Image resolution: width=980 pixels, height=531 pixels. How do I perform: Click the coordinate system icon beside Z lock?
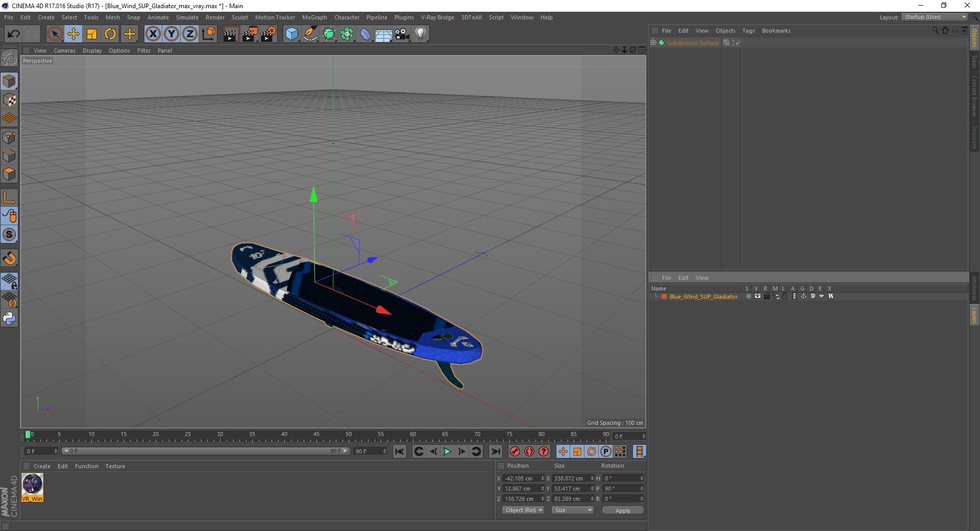(209, 34)
